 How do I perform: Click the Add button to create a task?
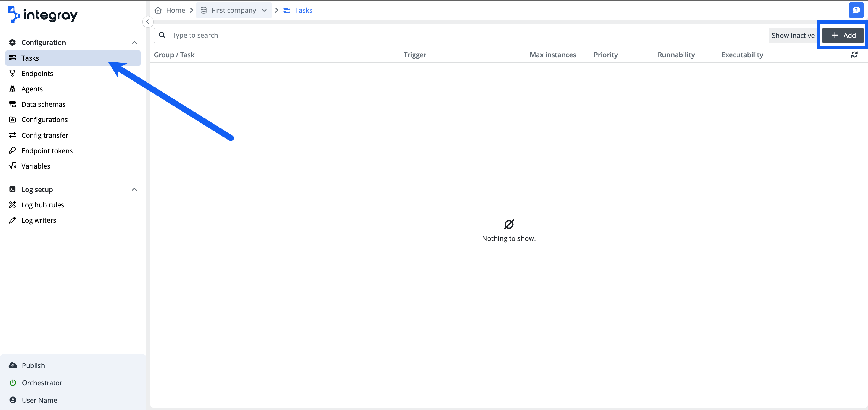pyautogui.click(x=842, y=35)
